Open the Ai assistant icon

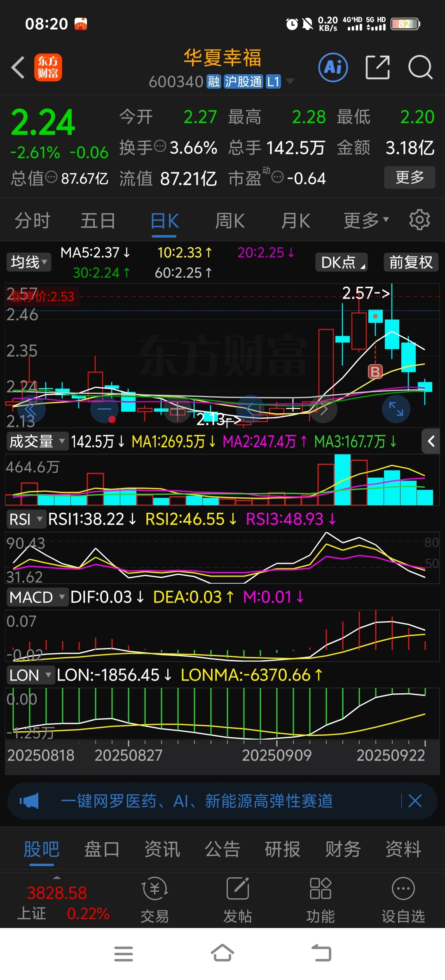click(333, 67)
